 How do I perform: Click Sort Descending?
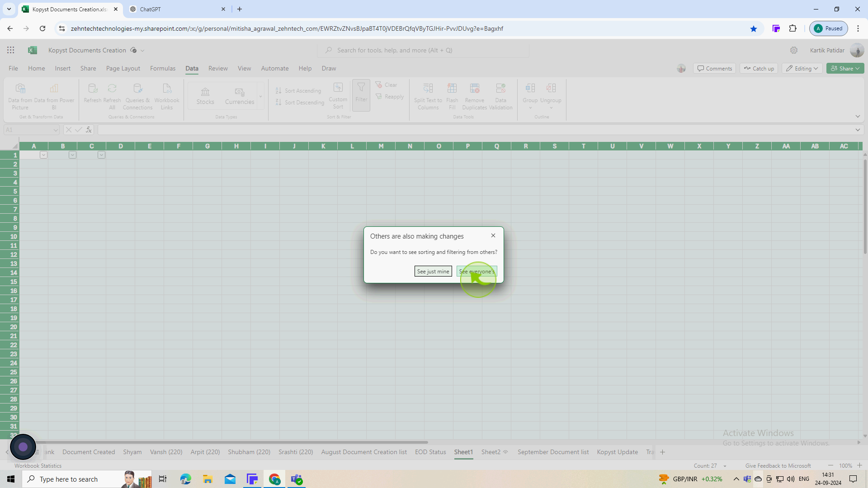(300, 102)
